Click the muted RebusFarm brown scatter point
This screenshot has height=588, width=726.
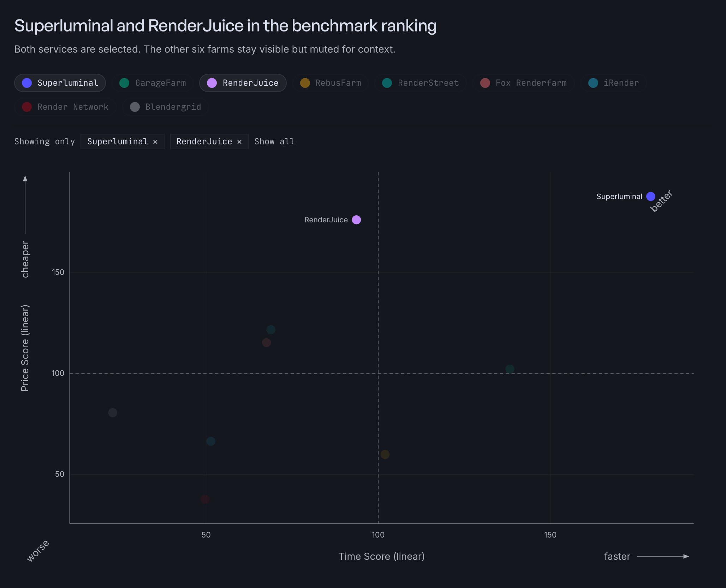[385, 454]
